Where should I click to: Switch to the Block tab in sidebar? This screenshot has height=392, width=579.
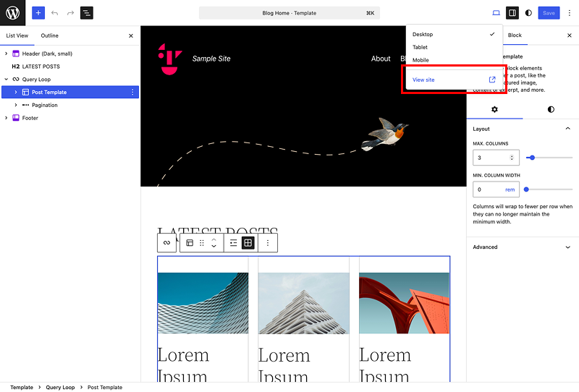coord(515,35)
